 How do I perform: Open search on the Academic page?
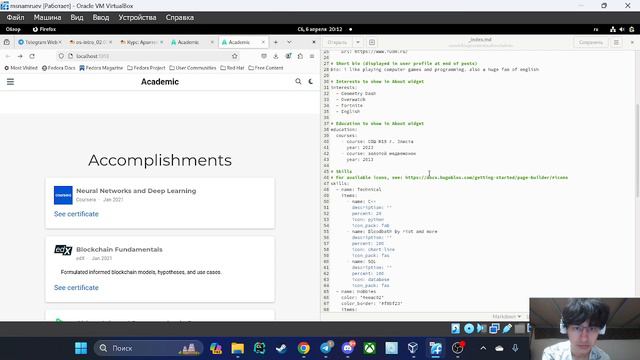tap(298, 82)
